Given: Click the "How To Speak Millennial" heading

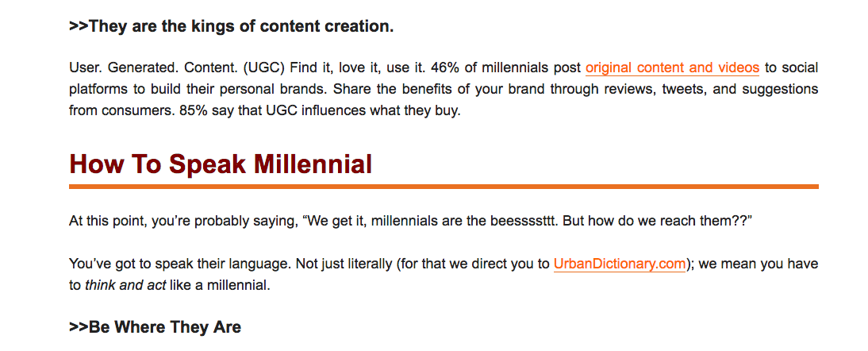Looking at the screenshot, I should click(221, 164).
